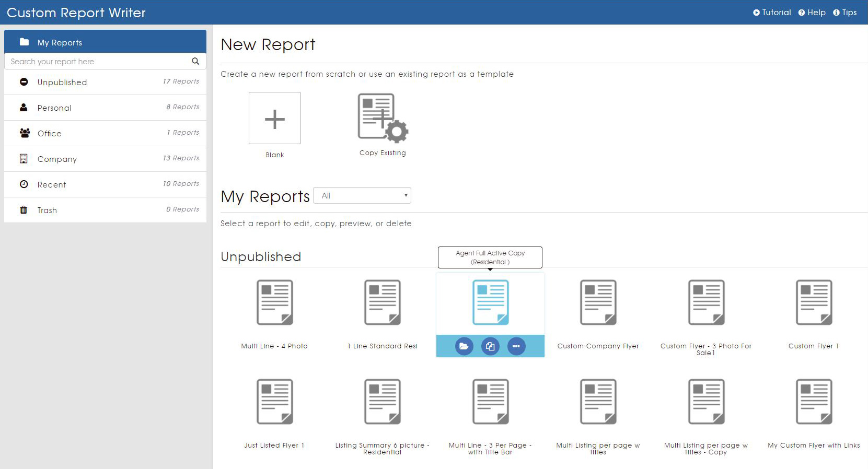
Task: Open the Multi Line - 4 Photo report
Action: pyautogui.click(x=274, y=303)
